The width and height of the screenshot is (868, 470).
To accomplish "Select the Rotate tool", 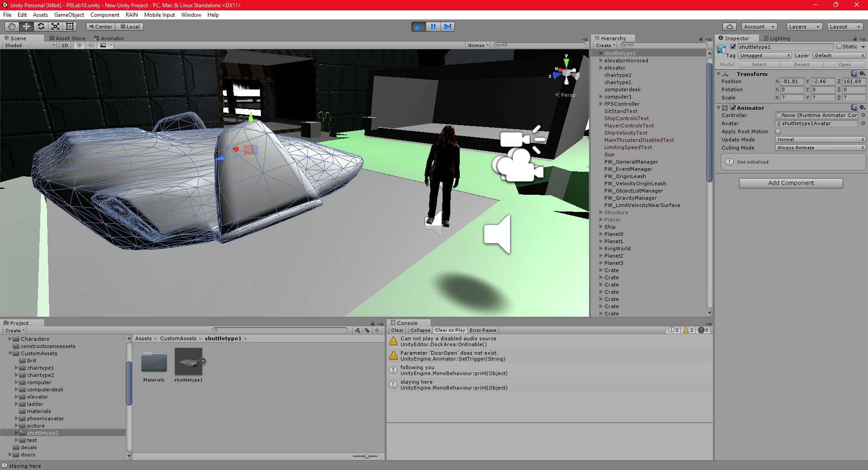I will [x=41, y=27].
